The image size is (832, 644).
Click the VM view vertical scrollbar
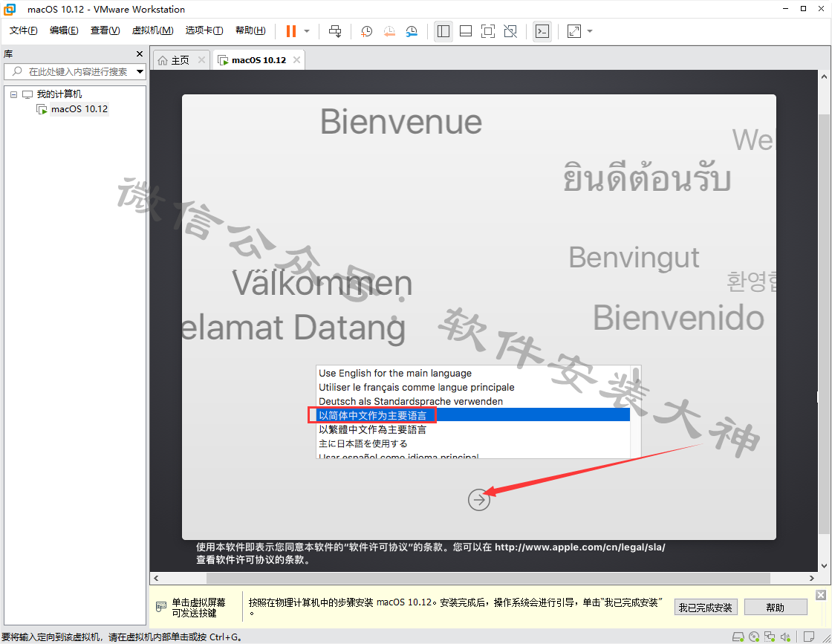[x=824, y=324]
